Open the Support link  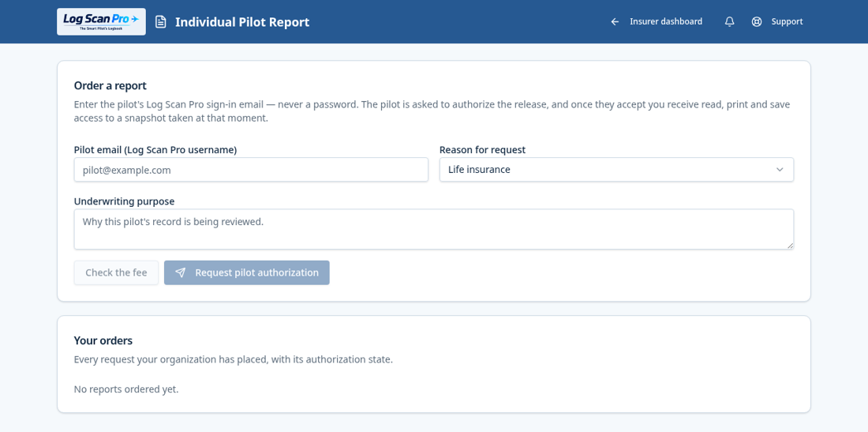tap(788, 21)
